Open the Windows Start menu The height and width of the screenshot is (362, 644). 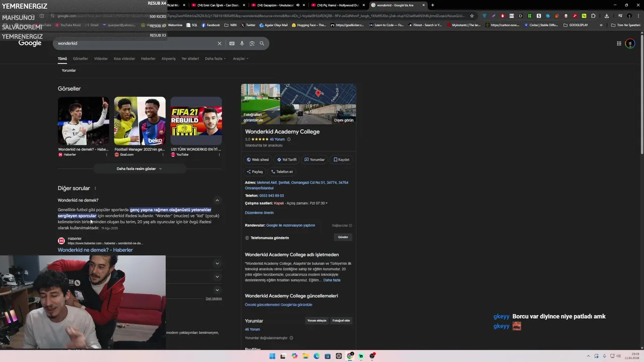pos(272,356)
